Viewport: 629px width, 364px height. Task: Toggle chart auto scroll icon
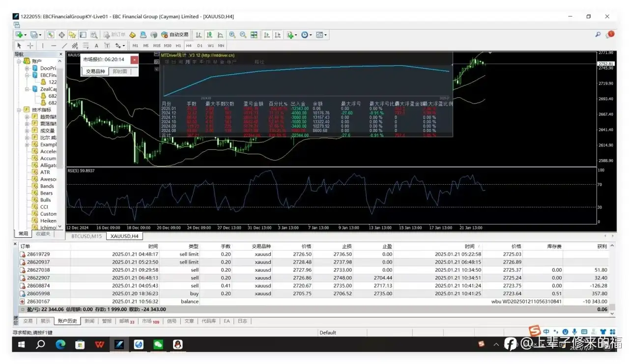[267, 35]
